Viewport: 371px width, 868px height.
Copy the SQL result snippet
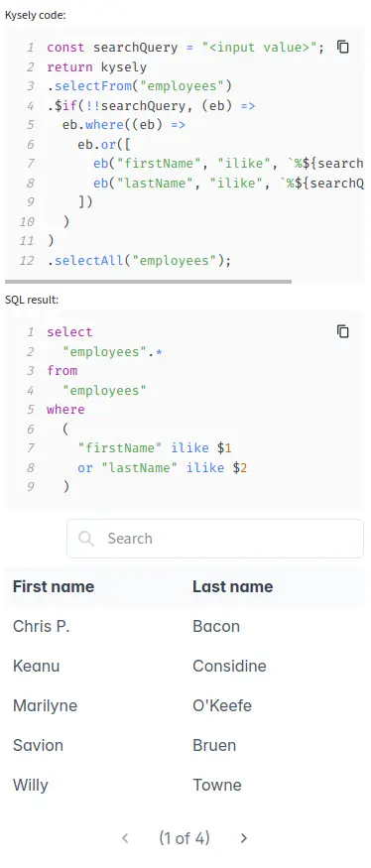[343, 331]
